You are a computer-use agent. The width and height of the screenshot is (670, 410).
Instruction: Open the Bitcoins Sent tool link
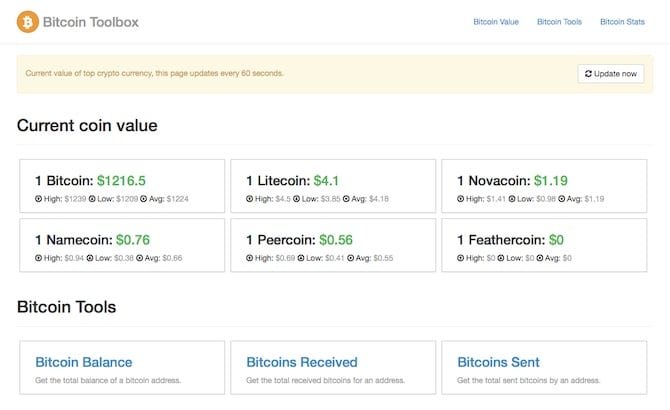click(498, 362)
